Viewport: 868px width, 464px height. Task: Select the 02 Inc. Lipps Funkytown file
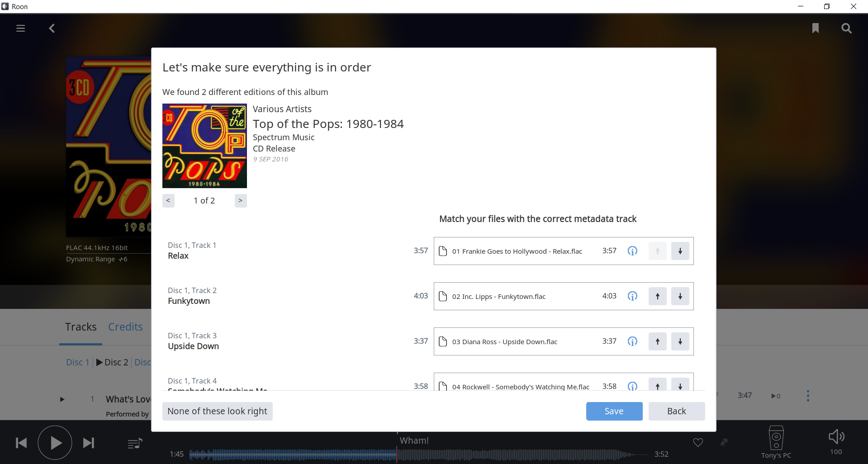pyautogui.click(x=564, y=296)
